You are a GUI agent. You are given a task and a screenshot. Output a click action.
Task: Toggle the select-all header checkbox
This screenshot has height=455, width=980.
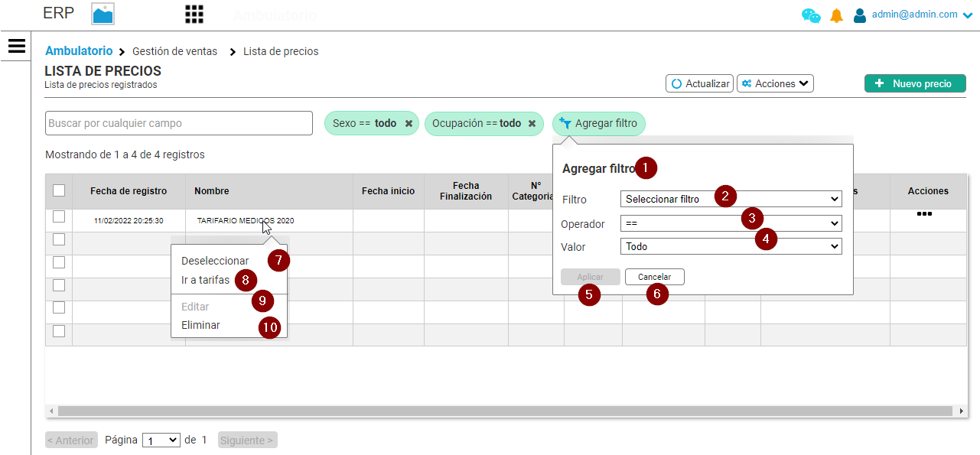(x=59, y=191)
